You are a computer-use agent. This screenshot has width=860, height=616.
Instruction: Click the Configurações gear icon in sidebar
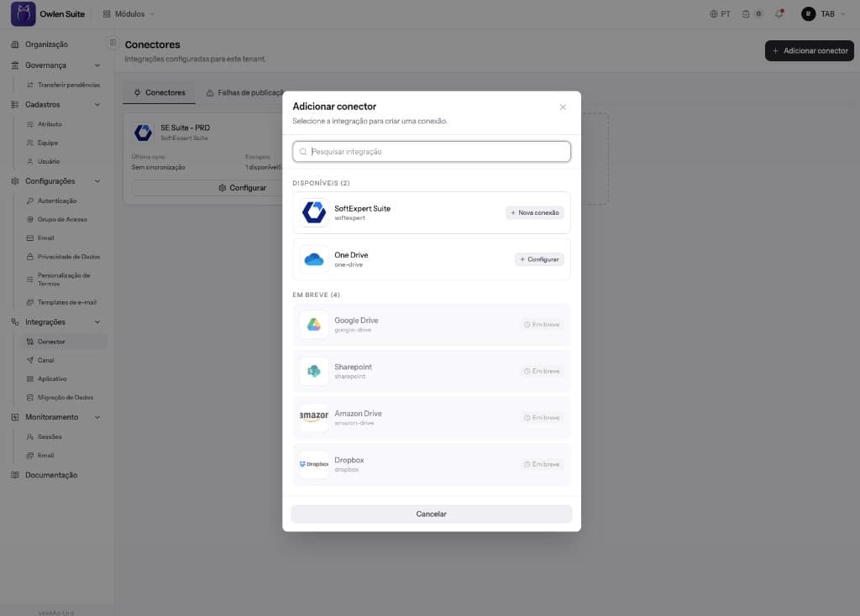click(15, 180)
